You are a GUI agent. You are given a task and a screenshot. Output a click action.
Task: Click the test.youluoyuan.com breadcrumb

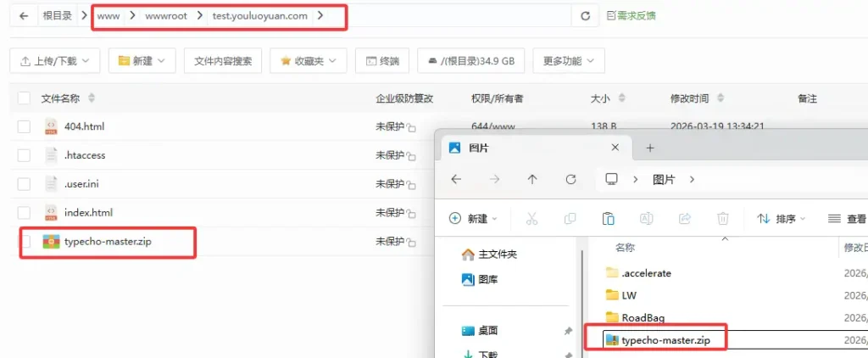[259, 16]
